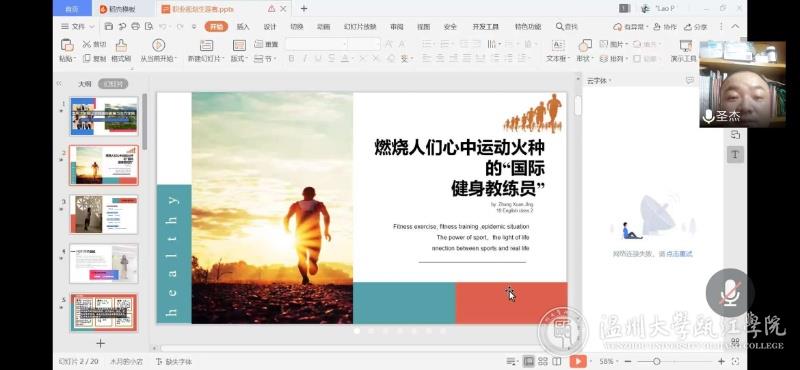Click the Print icon in quick toolbar
The width and height of the screenshot is (800, 370).
point(135,27)
